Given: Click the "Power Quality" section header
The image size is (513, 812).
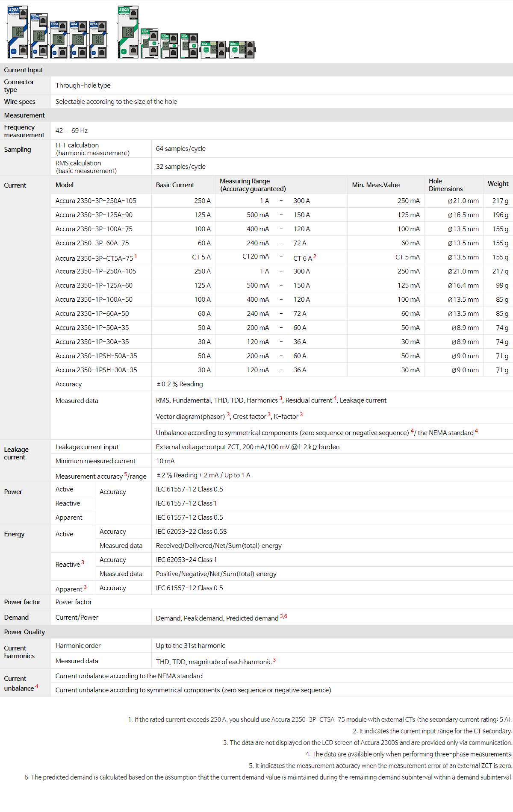Looking at the screenshot, I should pos(256,632).
